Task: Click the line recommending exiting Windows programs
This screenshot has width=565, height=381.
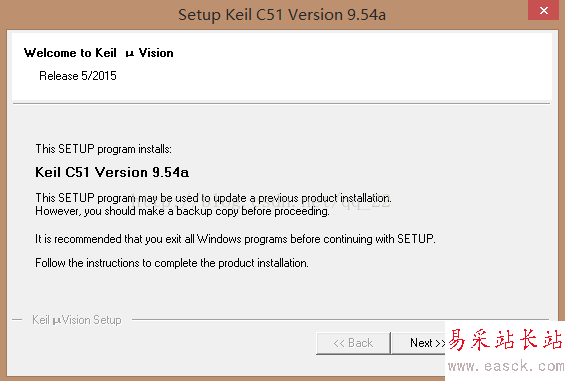Action: coord(235,239)
